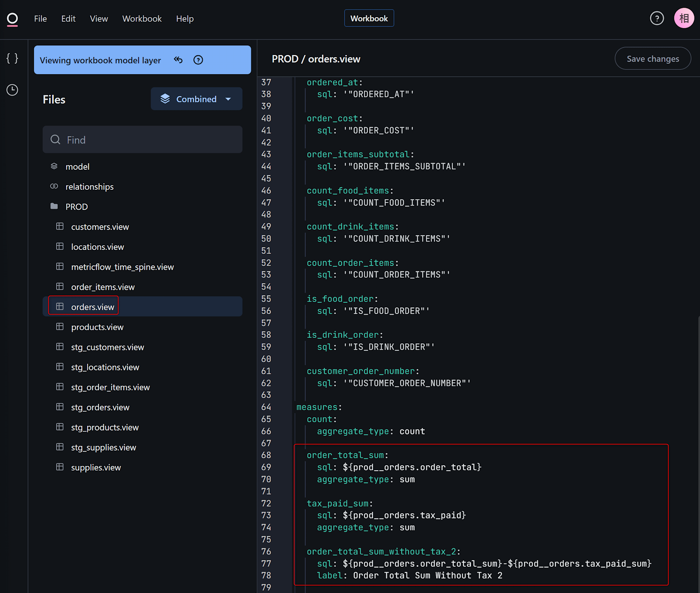This screenshot has height=593, width=700.
Task: Click the customers.view table icon
Action: 60,226
